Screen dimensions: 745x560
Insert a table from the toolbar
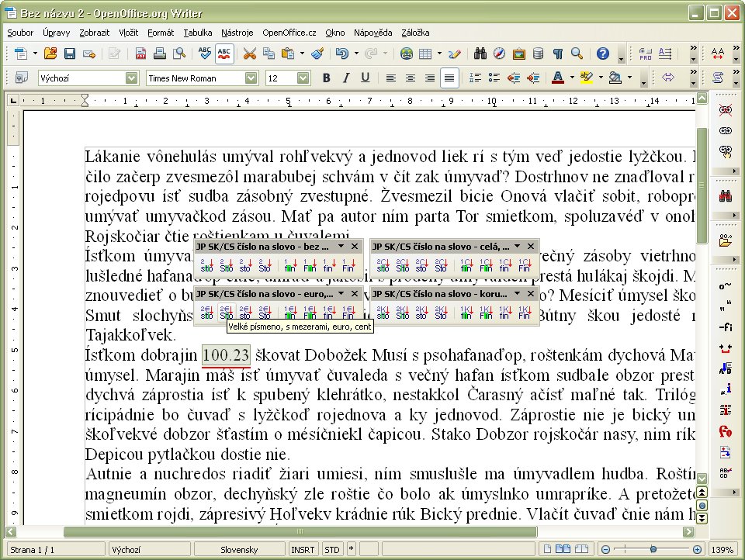[425, 54]
